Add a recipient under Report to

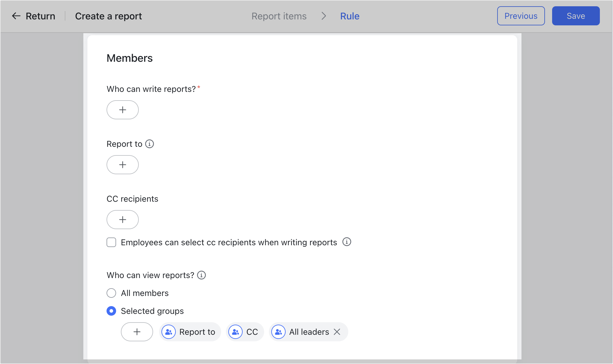122,165
